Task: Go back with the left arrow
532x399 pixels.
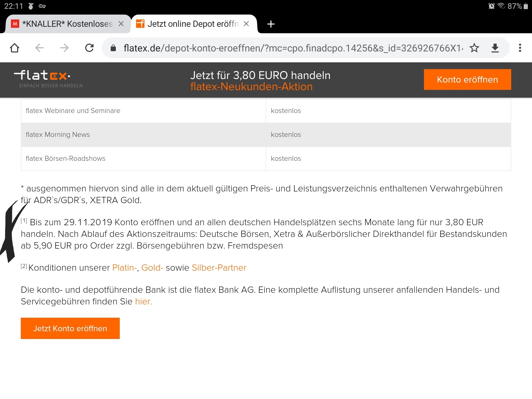Action: [x=39, y=48]
